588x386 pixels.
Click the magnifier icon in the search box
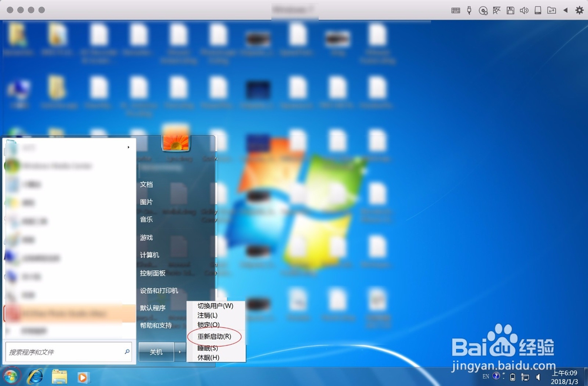click(127, 352)
